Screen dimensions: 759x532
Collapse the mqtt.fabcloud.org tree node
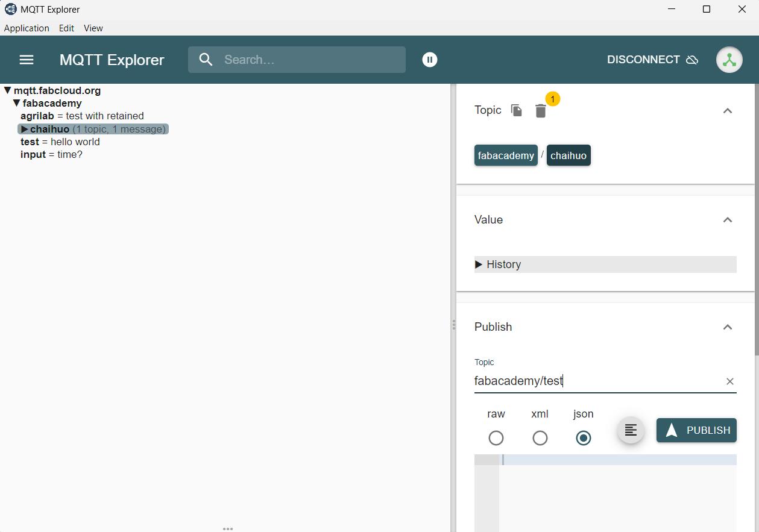coord(8,90)
